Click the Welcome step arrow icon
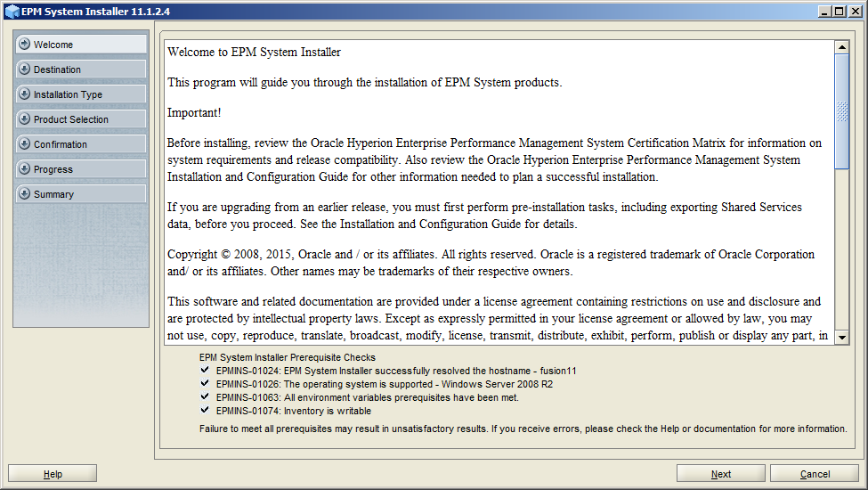 [24, 44]
